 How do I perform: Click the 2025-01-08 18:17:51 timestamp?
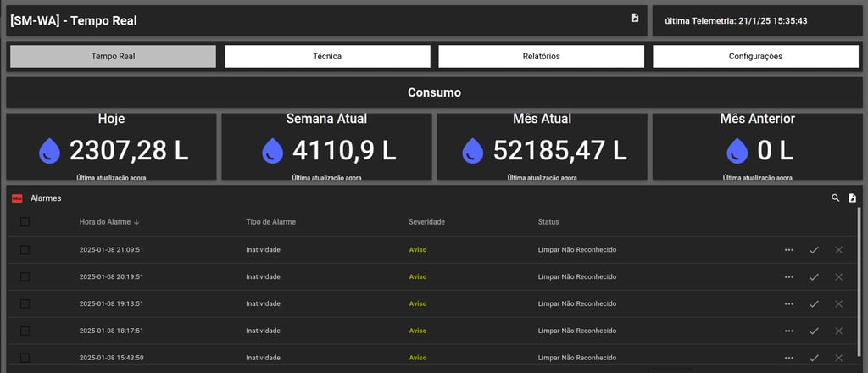[x=111, y=331]
